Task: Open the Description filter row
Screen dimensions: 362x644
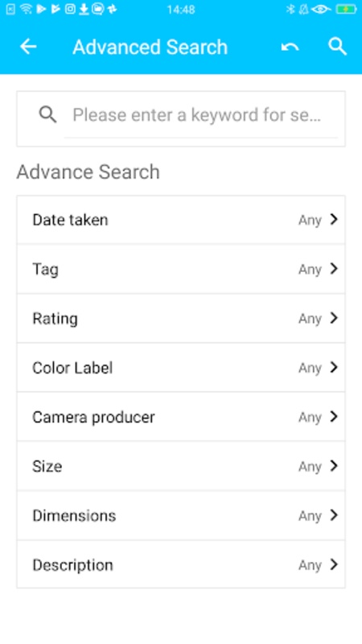Action: click(x=181, y=564)
